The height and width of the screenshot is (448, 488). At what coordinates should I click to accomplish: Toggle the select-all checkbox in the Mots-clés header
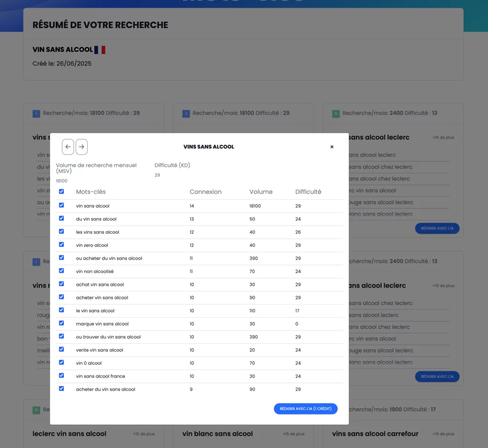point(61,191)
